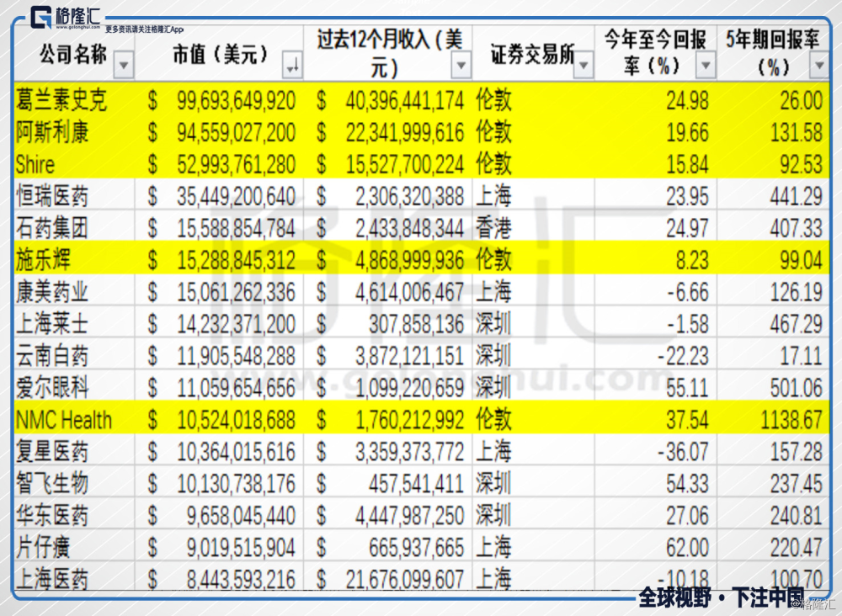Select revenue value 15,527,700,224
The width and height of the screenshot is (842, 616).
[x=405, y=165]
